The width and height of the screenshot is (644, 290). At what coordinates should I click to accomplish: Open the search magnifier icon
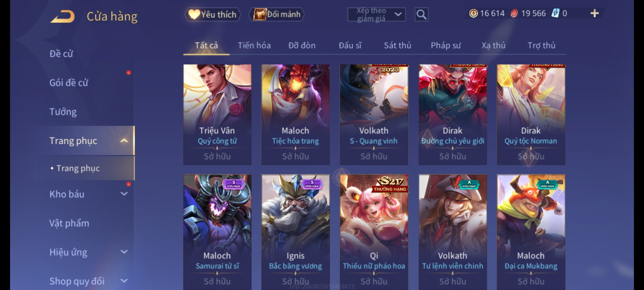pyautogui.click(x=421, y=15)
